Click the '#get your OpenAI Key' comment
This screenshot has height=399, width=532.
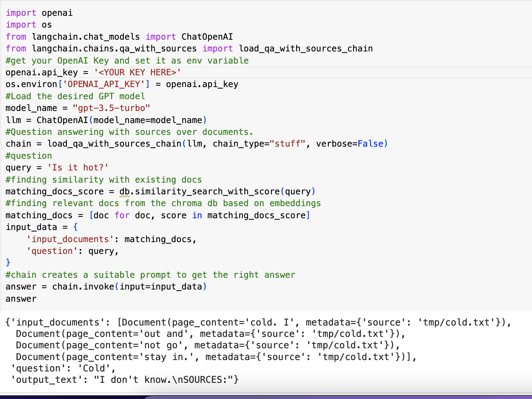[x=127, y=61]
